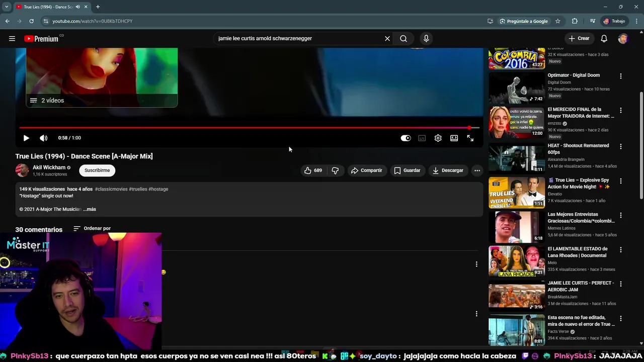This screenshot has width=644, height=362.
Task: Open Akil Wickham channel name link
Action: (x=49, y=167)
